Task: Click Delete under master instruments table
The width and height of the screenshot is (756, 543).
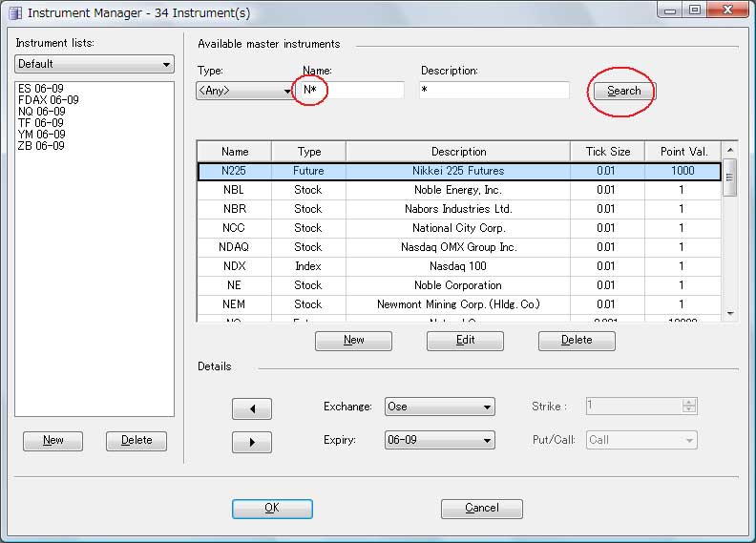Action: (577, 341)
